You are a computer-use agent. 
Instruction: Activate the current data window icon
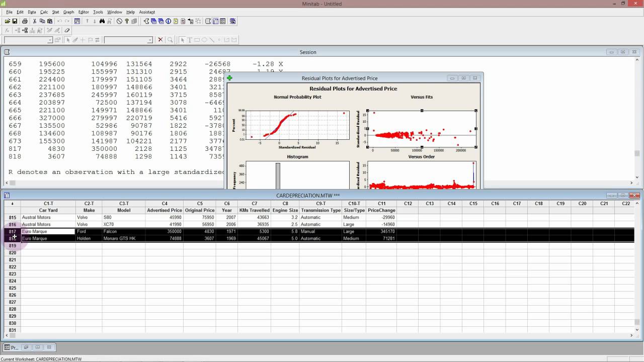click(215, 21)
